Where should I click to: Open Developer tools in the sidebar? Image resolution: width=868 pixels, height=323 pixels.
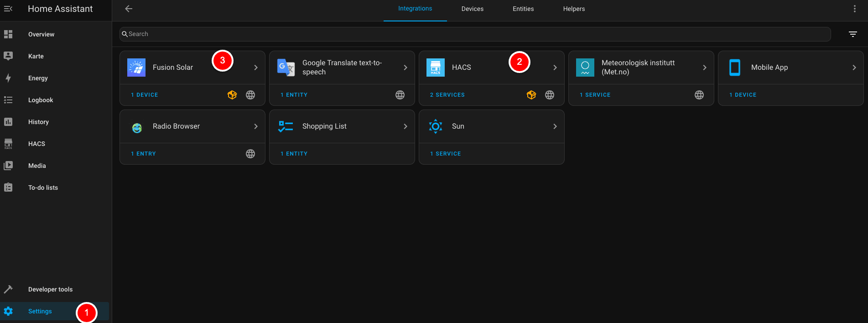point(50,289)
